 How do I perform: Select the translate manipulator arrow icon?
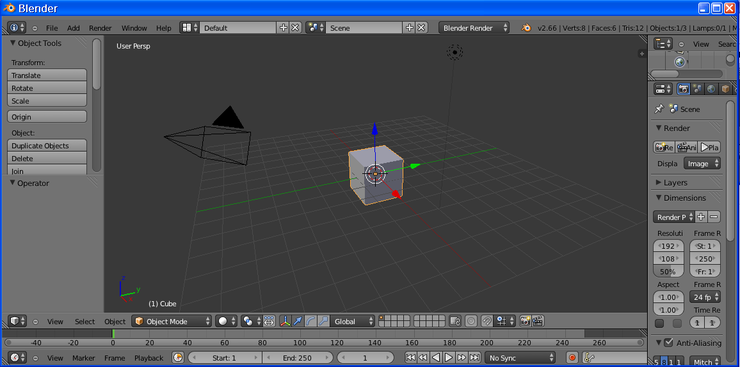pos(298,321)
